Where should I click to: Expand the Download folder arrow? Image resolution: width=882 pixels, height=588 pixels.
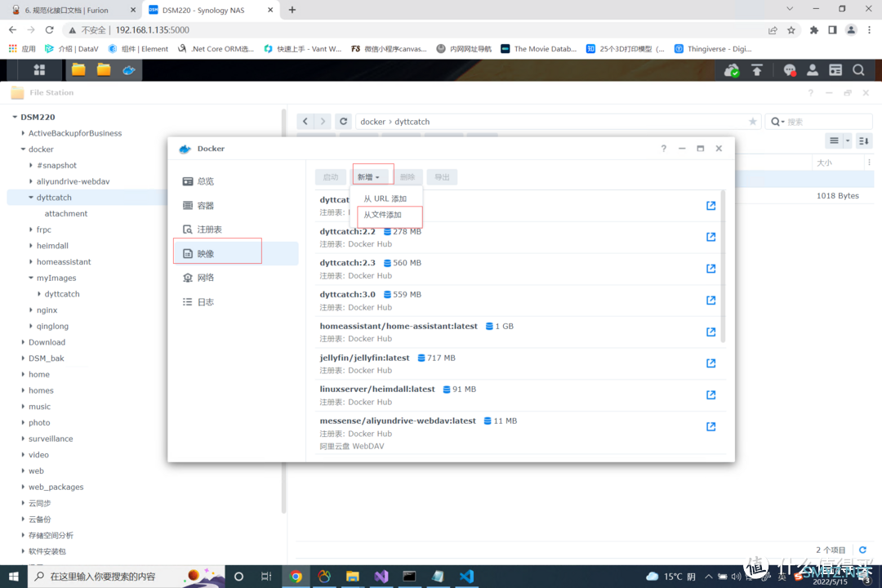tap(23, 342)
